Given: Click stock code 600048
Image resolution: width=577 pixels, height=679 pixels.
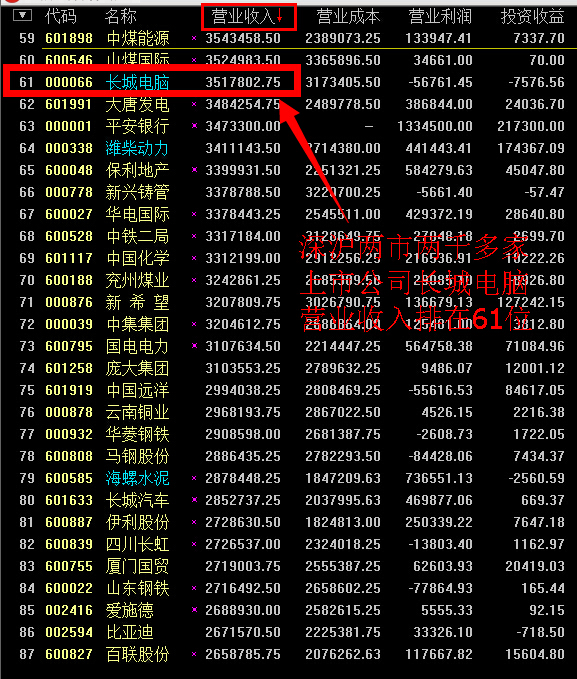Looking at the screenshot, I should click(x=69, y=170).
